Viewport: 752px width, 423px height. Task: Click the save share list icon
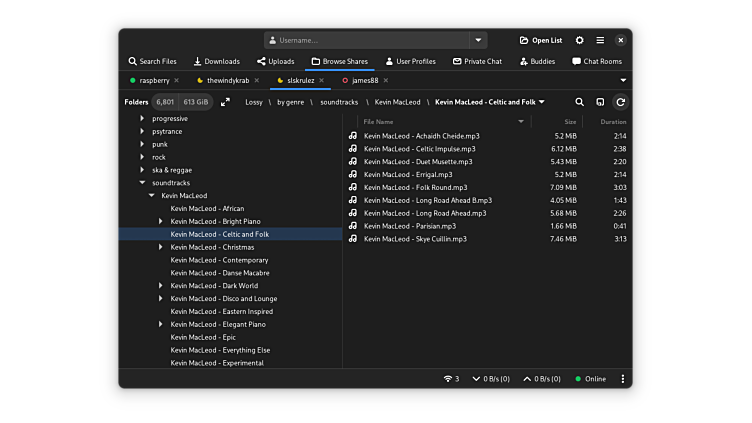click(600, 102)
